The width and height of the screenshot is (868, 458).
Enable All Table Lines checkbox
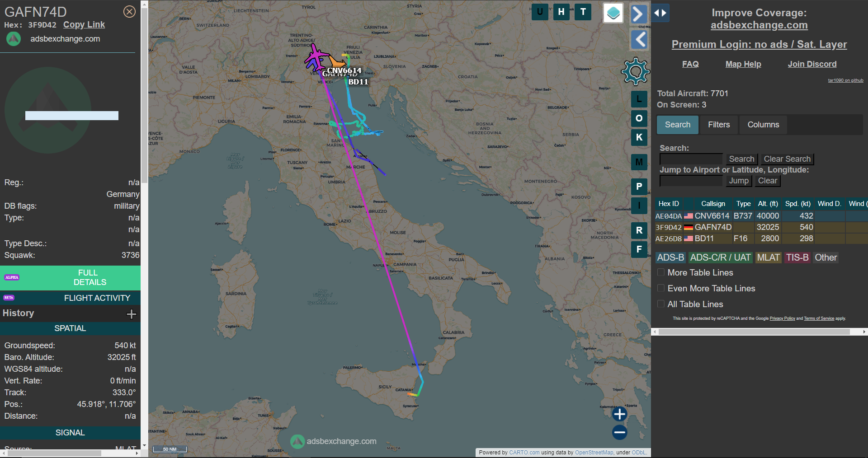661,304
